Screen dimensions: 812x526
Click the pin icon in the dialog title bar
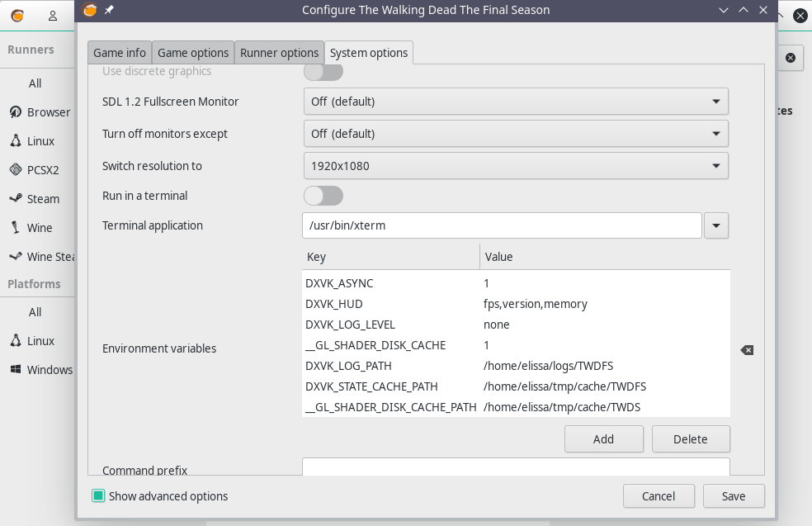pyautogui.click(x=109, y=10)
